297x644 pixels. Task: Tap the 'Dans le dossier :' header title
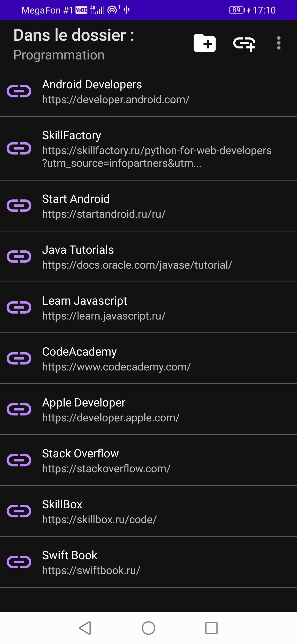[x=74, y=35]
